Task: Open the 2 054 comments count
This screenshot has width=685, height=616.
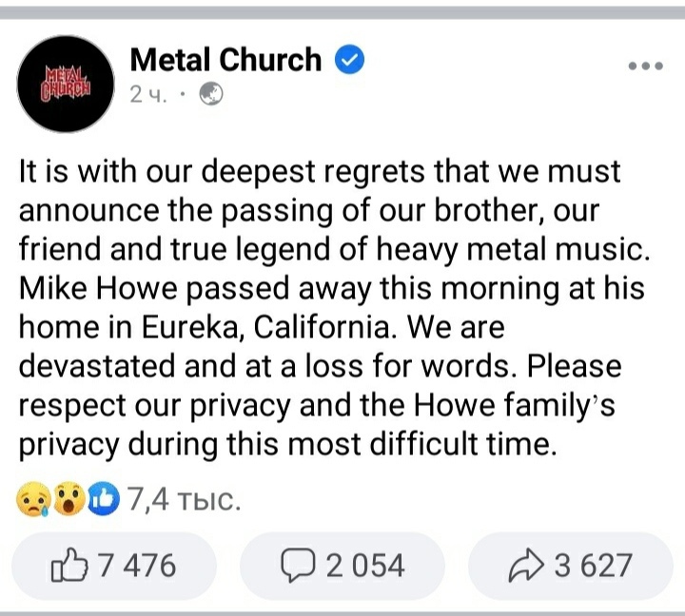Action: [x=365, y=566]
